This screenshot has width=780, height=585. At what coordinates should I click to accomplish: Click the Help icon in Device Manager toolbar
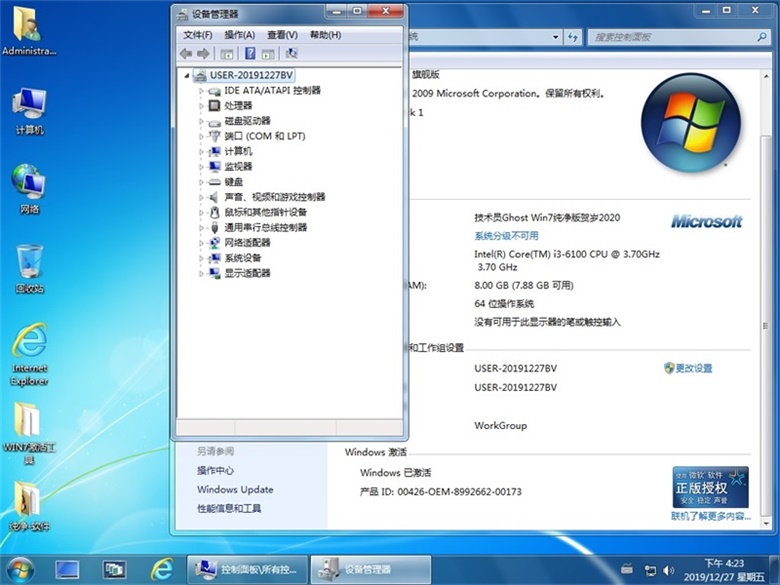(249, 54)
